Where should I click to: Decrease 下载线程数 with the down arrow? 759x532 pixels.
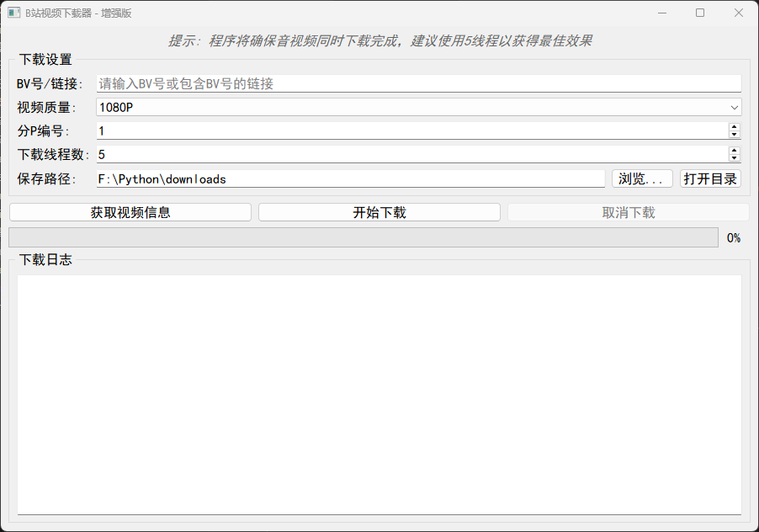(x=733, y=158)
